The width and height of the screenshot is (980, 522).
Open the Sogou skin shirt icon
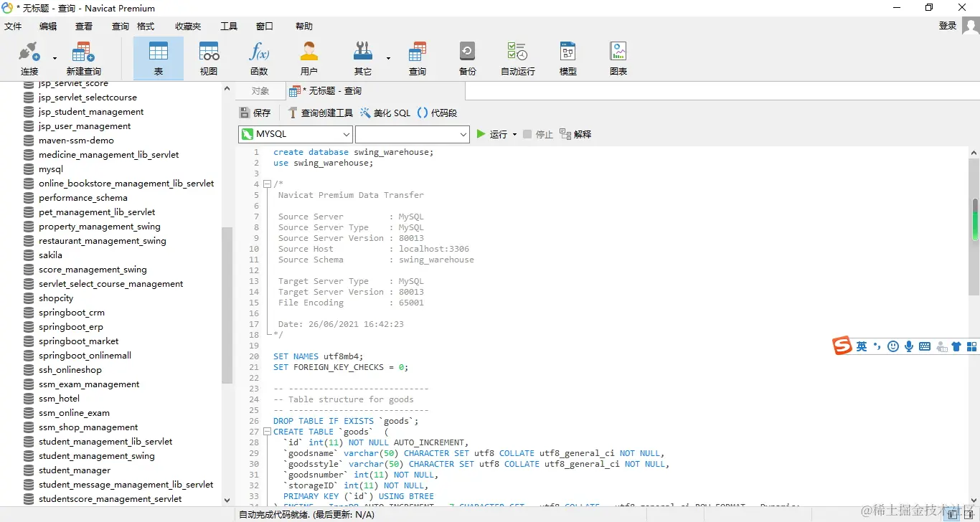click(956, 346)
